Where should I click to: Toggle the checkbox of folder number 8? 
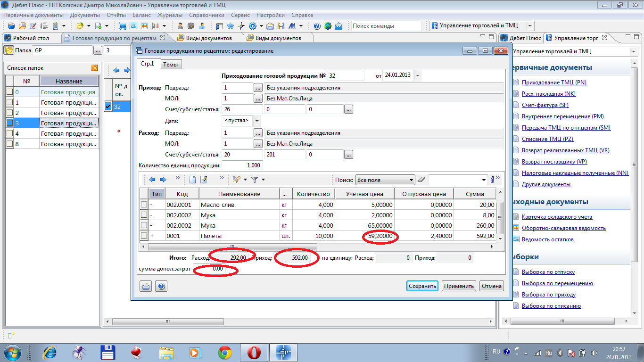point(9,144)
